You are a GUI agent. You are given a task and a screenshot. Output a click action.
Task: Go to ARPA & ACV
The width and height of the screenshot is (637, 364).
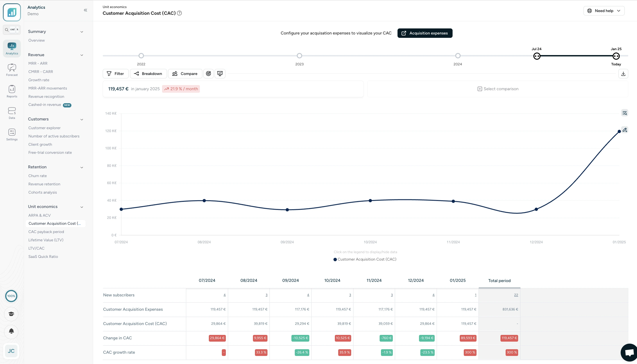(39, 215)
